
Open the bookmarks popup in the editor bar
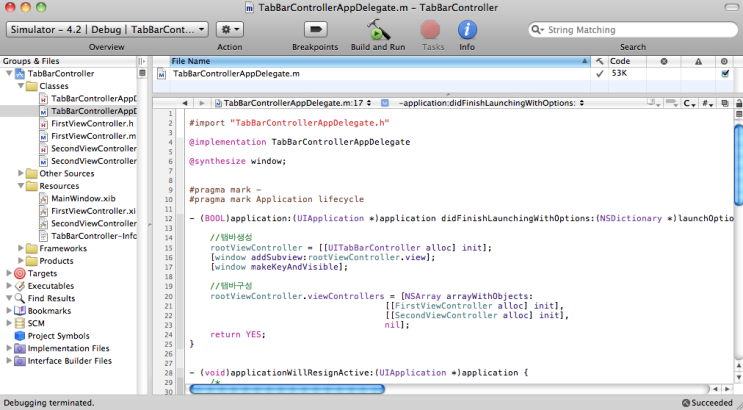654,103
